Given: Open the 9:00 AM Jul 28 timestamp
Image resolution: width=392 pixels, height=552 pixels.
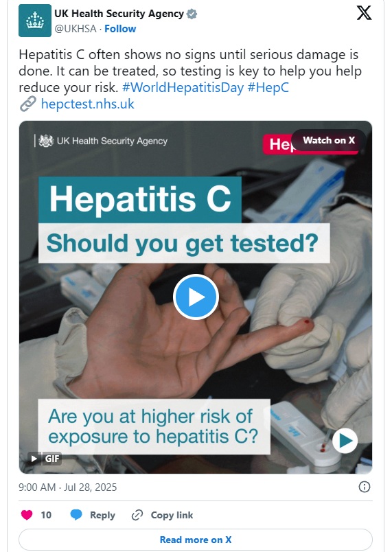Looking at the screenshot, I should click(67, 487).
